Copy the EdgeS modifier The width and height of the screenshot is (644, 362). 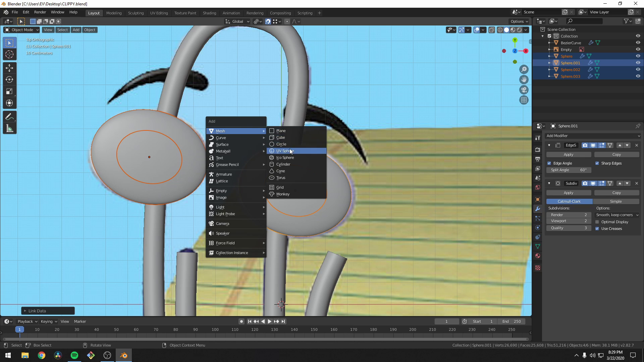tap(617, 154)
